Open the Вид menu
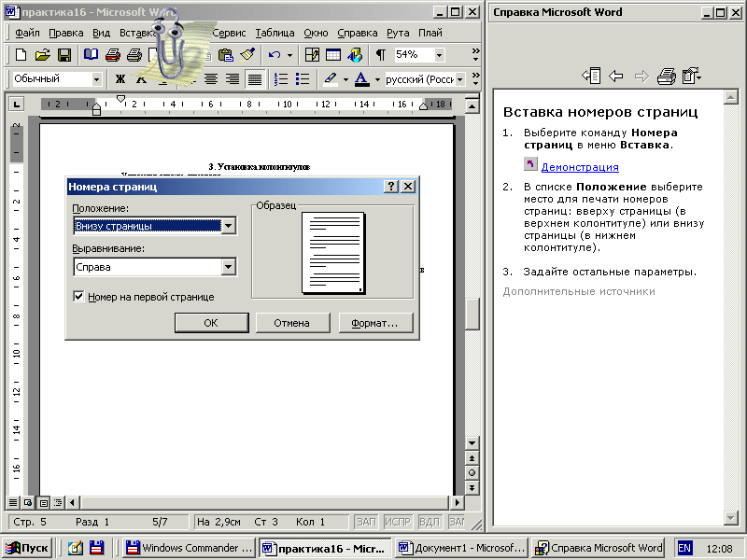Viewport: 747px width, 560px height. tap(101, 33)
